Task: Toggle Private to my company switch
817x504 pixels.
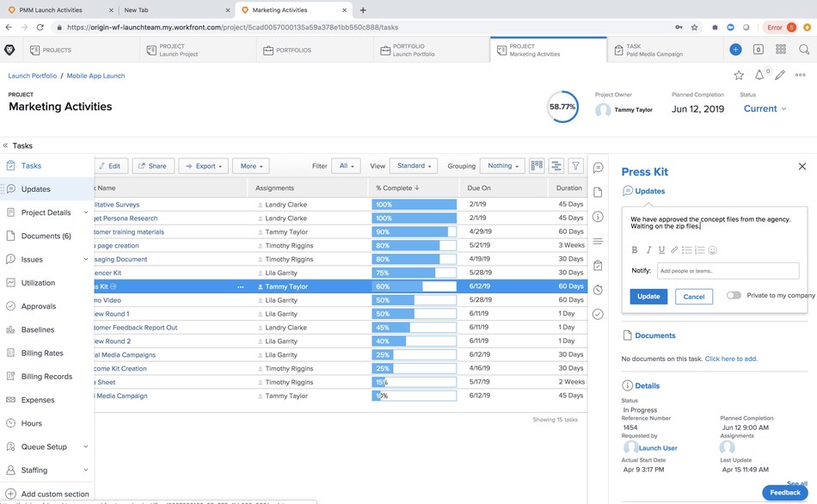Action: (735, 293)
